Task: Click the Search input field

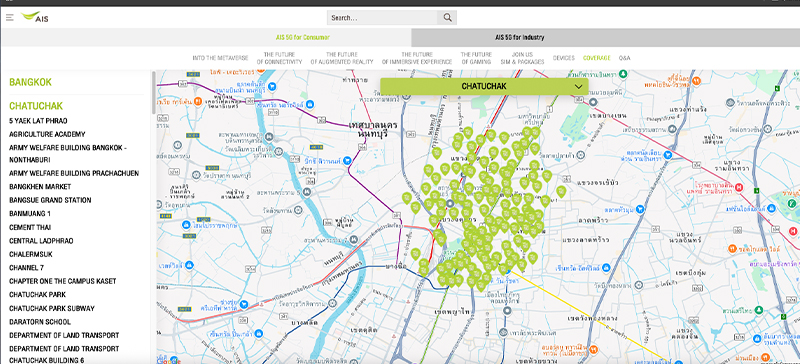Action: point(382,18)
